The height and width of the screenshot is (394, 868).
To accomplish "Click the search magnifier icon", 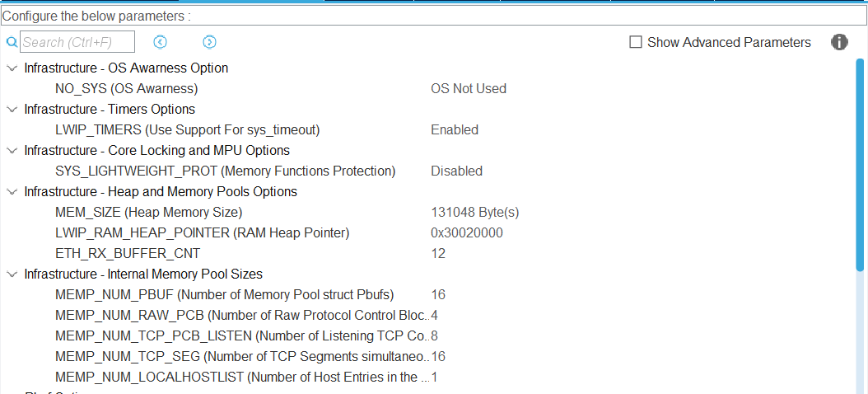I will pyautogui.click(x=12, y=42).
